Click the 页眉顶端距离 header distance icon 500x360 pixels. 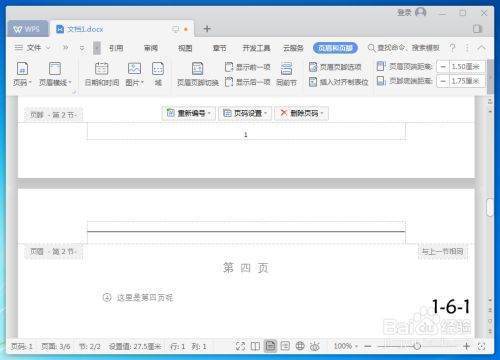point(381,66)
